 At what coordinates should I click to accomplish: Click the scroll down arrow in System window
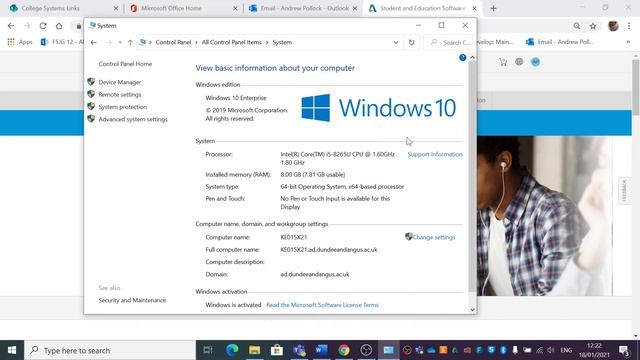click(x=472, y=310)
